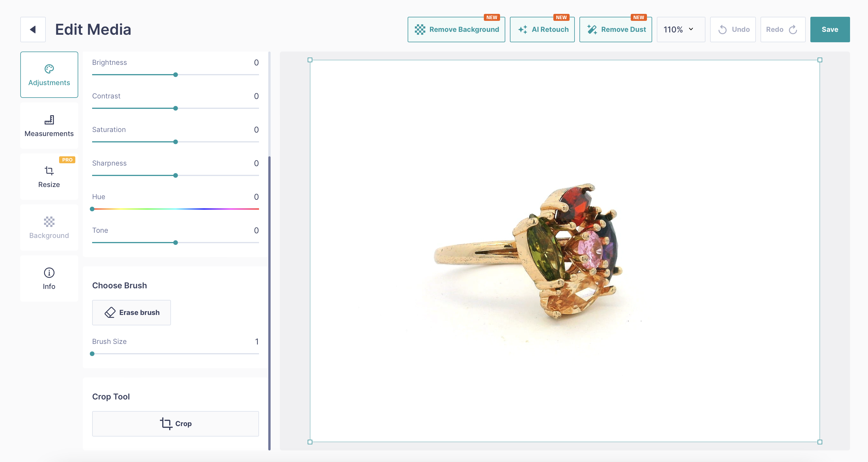Redo the last edit

click(x=783, y=29)
